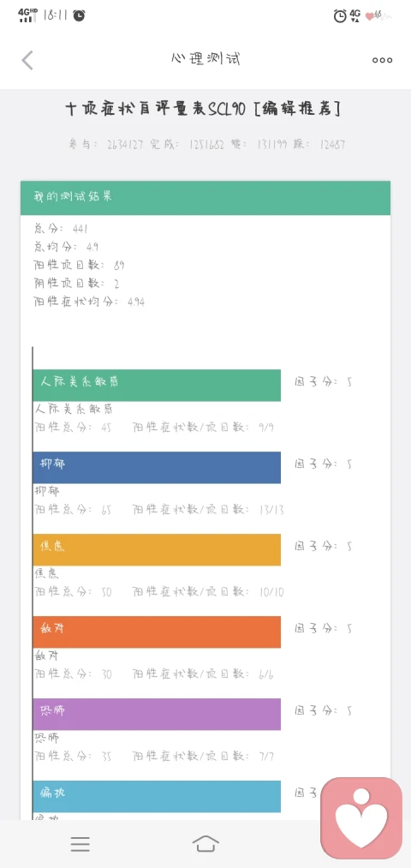Tap the pink heart floating app icon
Image resolution: width=411 pixels, height=868 pixels.
(361, 818)
